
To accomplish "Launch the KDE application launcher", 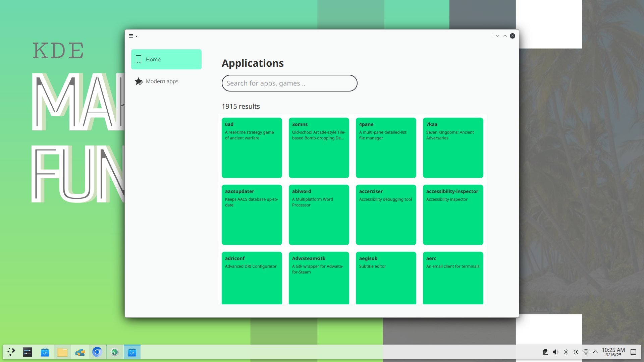I will coord(11,352).
